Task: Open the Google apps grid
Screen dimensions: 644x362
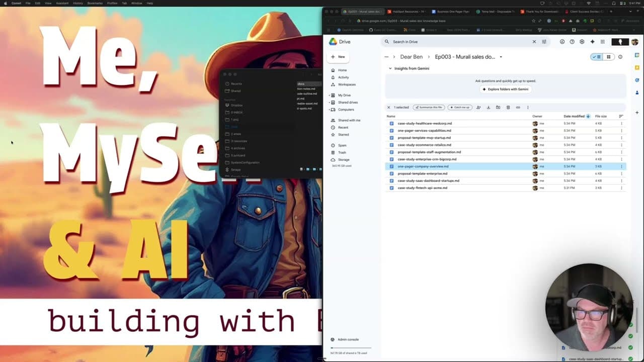Action: (603, 42)
